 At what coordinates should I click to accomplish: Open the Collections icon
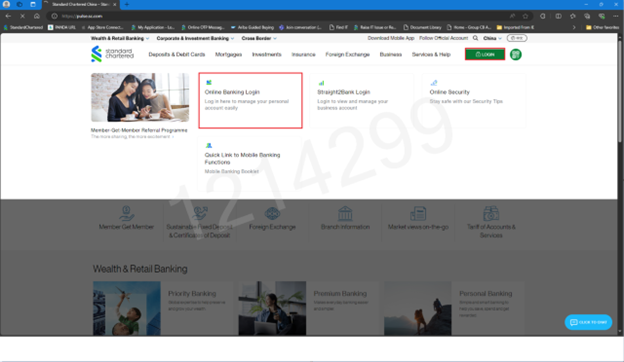[587, 16]
